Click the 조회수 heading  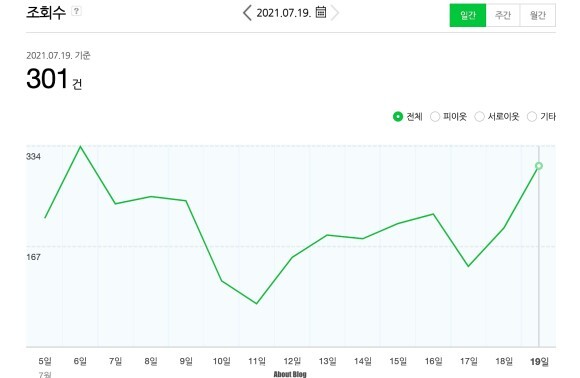[46, 12]
